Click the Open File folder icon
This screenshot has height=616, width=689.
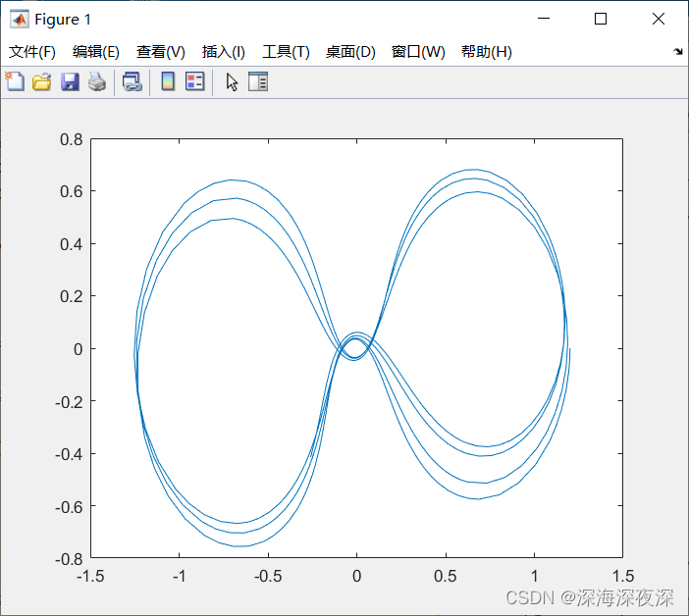pyautogui.click(x=42, y=82)
